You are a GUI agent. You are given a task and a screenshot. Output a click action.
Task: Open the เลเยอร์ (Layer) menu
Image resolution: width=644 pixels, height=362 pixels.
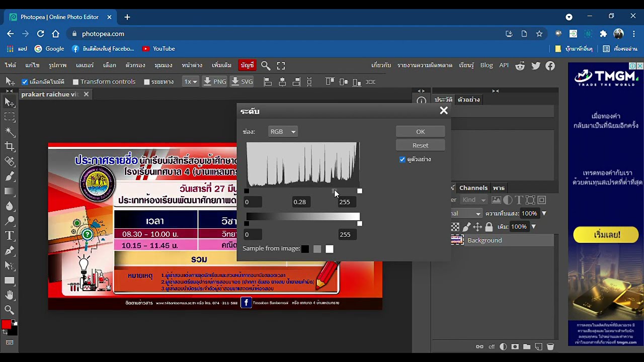point(85,65)
